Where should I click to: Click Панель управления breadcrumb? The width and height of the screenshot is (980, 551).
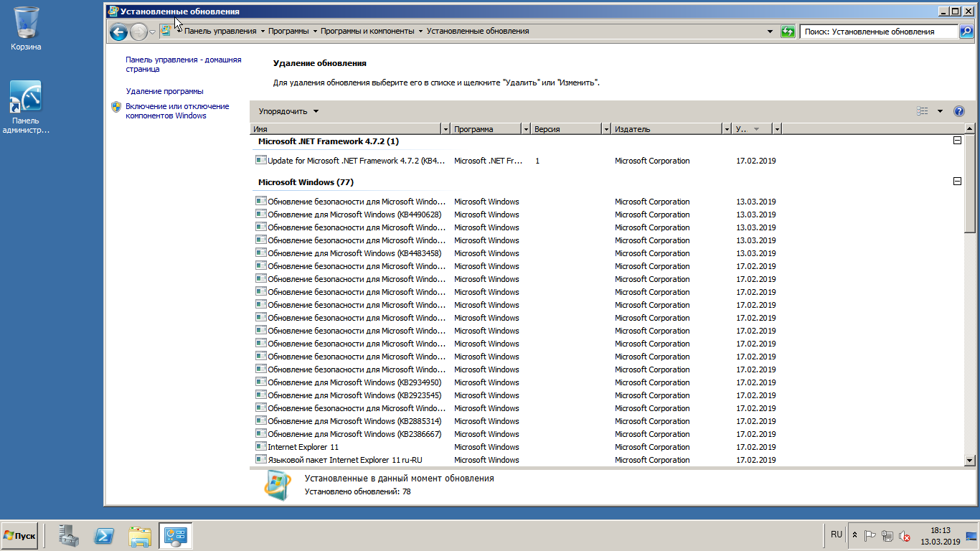pyautogui.click(x=220, y=32)
